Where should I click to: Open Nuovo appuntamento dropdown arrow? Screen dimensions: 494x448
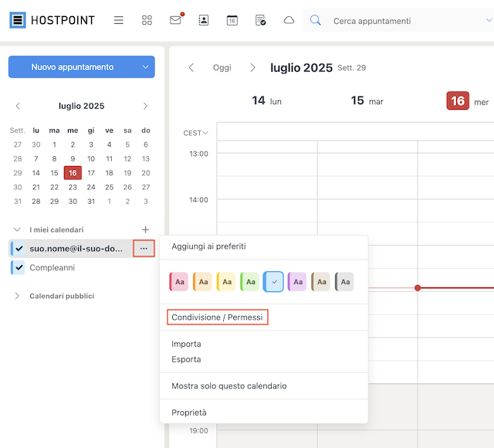145,67
